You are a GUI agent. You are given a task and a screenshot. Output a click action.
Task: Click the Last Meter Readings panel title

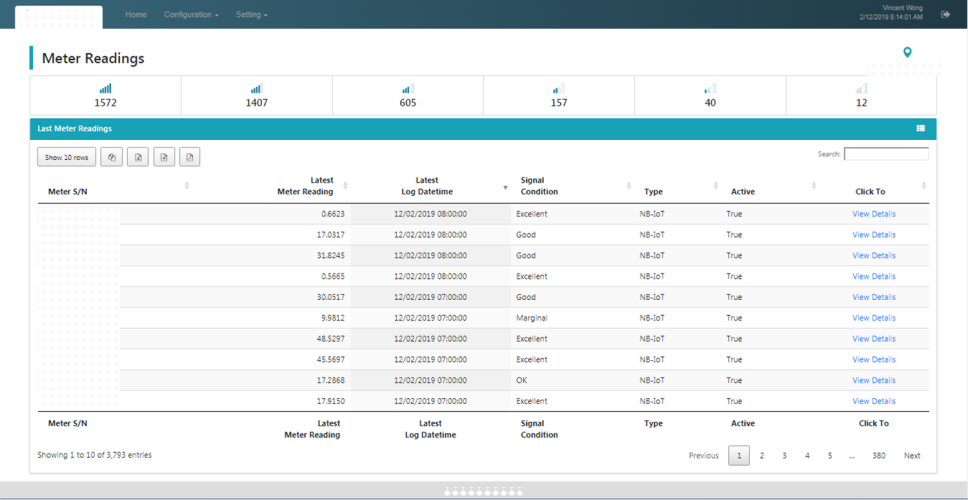click(75, 129)
